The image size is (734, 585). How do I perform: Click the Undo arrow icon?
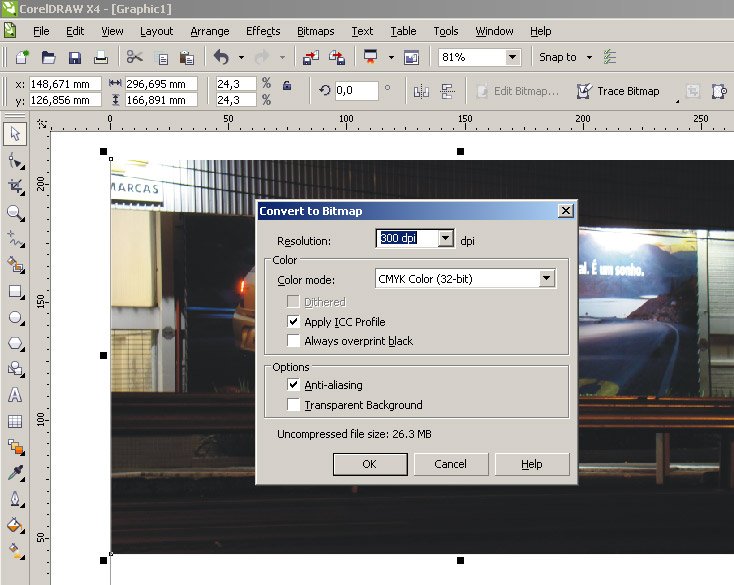click(x=221, y=58)
